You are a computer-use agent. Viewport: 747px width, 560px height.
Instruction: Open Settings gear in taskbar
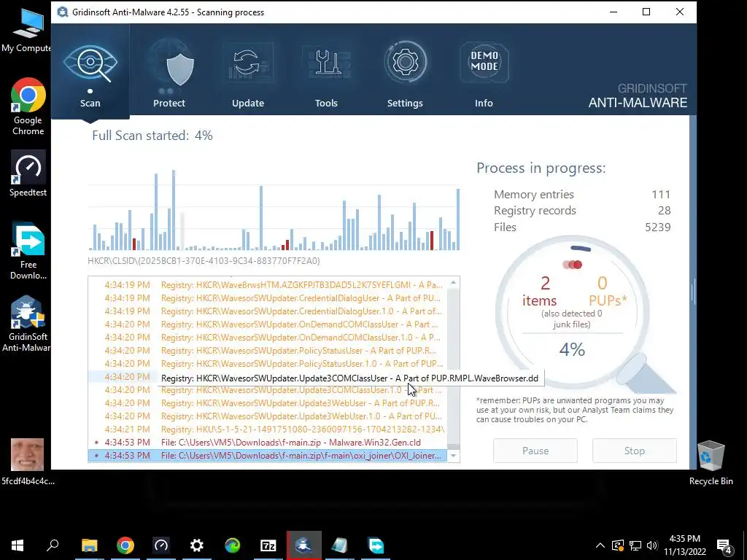point(197,545)
